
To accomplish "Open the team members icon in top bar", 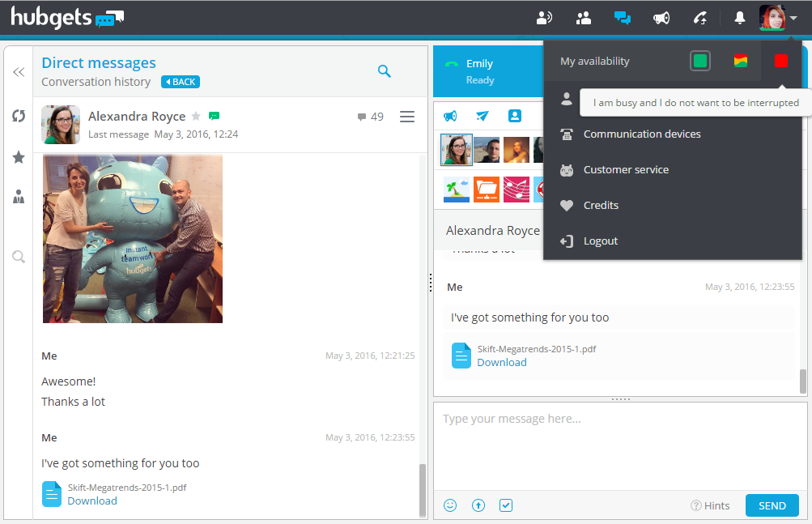I will point(584,18).
